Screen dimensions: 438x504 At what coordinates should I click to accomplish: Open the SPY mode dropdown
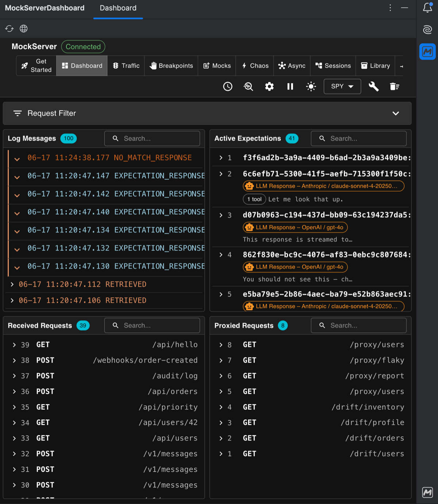click(342, 87)
